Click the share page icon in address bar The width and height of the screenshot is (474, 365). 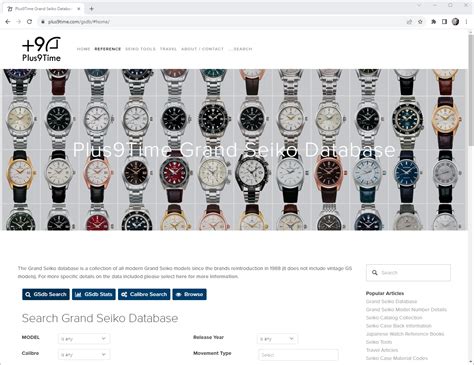tap(409, 22)
